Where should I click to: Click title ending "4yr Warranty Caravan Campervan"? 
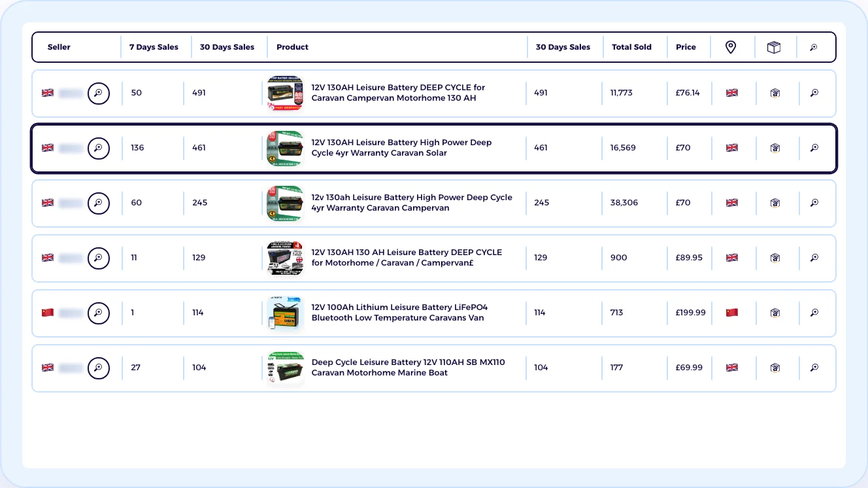(412, 203)
